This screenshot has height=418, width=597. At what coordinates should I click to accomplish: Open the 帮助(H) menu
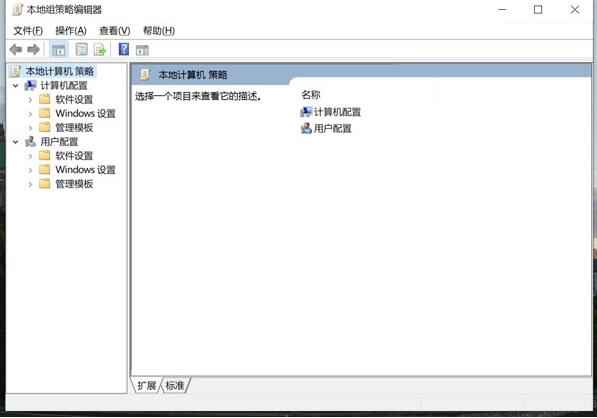[159, 31]
